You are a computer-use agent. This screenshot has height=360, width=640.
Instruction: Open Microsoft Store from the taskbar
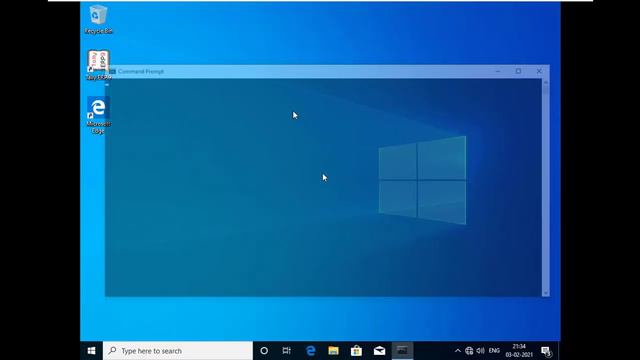pyautogui.click(x=356, y=351)
